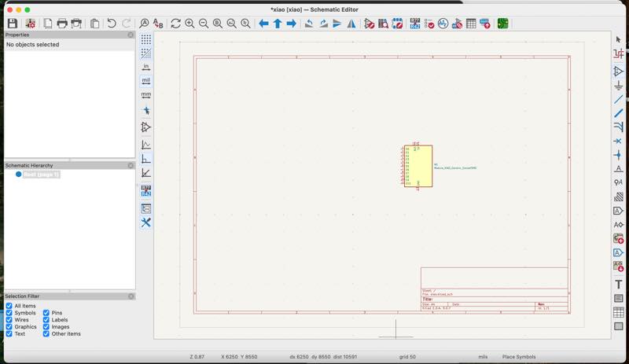Select the Highlight Net tool
Image resolution: width=629 pixels, height=364 pixels.
click(x=619, y=53)
